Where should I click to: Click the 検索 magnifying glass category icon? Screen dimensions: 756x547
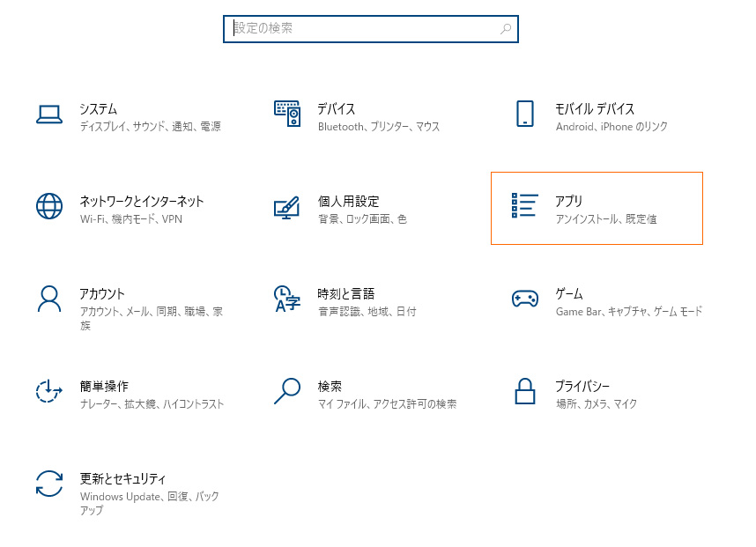[287, 391]
